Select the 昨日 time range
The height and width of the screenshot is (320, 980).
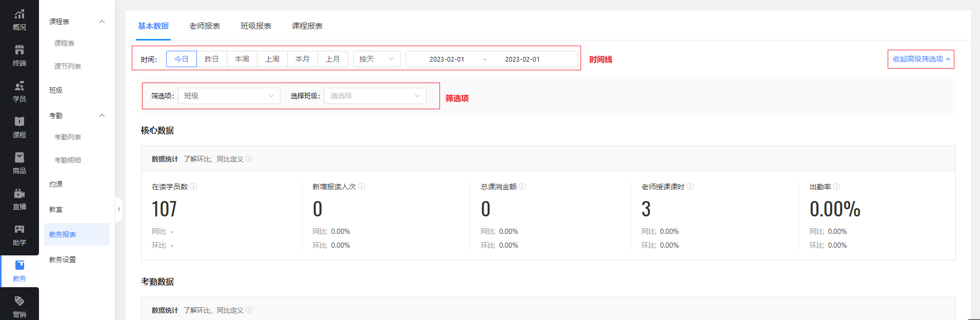212,59
